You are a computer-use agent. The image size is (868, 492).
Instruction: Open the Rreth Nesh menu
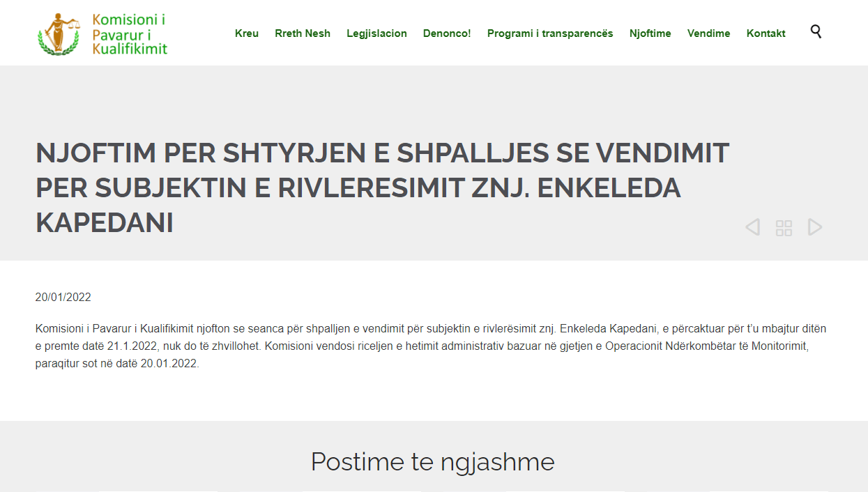point(303,33)
